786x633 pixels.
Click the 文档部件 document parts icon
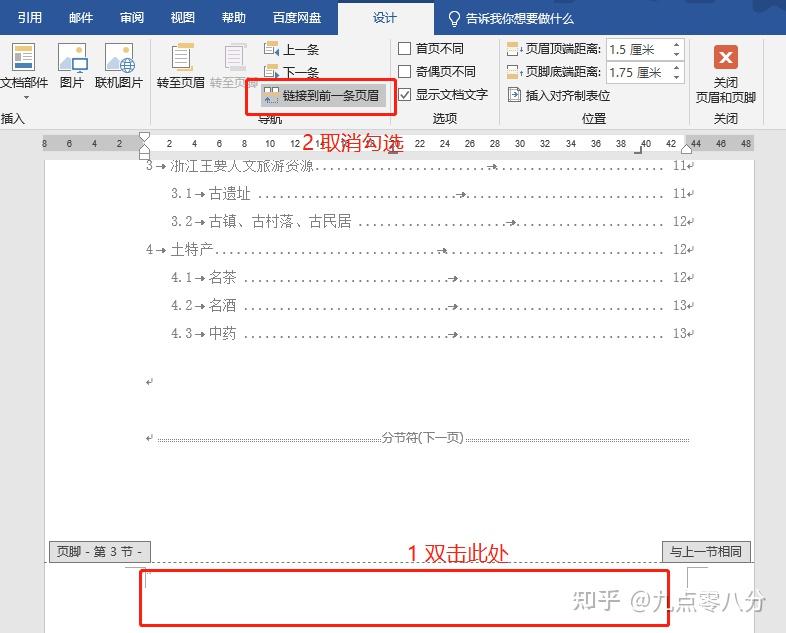[x=23, y=57]
